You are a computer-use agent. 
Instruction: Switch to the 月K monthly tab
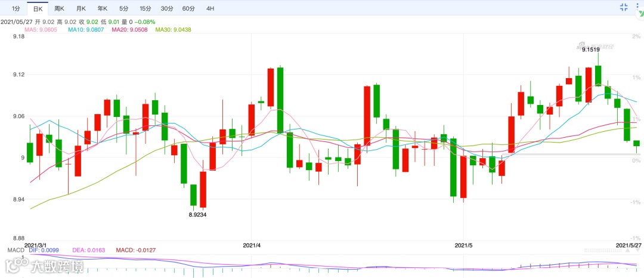point(81,8)
